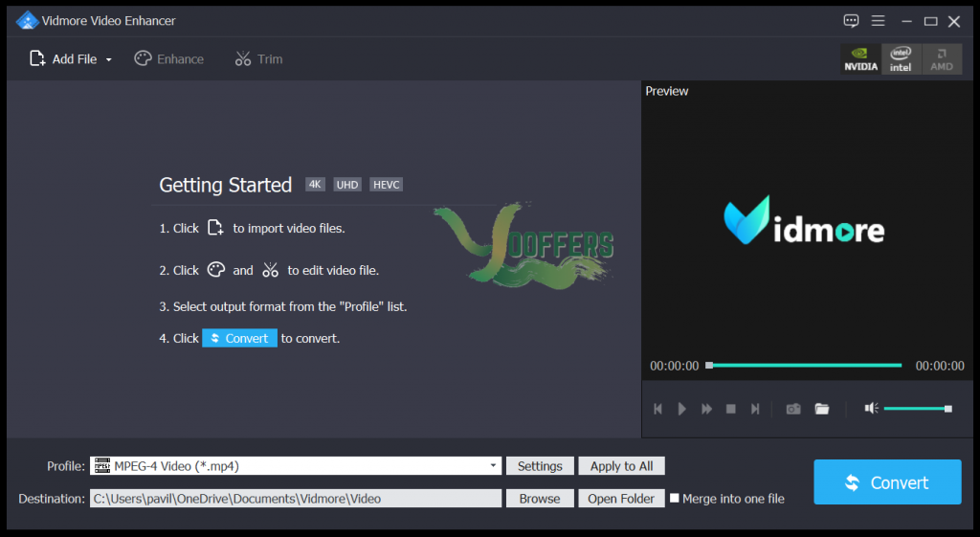Screen dimensions: 980x537
Task: Maximize the Vidmore window
Action: coord(930,21)
